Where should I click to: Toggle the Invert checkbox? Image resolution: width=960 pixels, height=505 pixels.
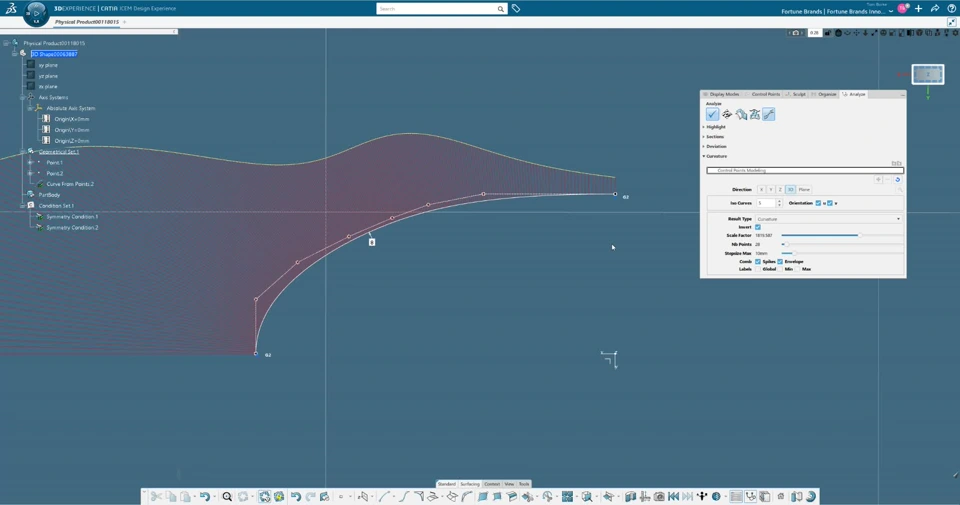coord(758,227)
